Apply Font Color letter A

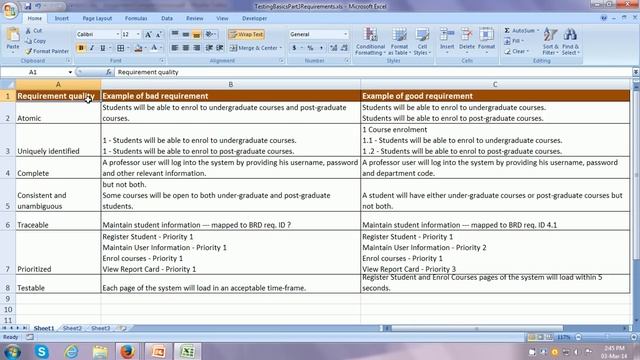click(x=154, y=48)
